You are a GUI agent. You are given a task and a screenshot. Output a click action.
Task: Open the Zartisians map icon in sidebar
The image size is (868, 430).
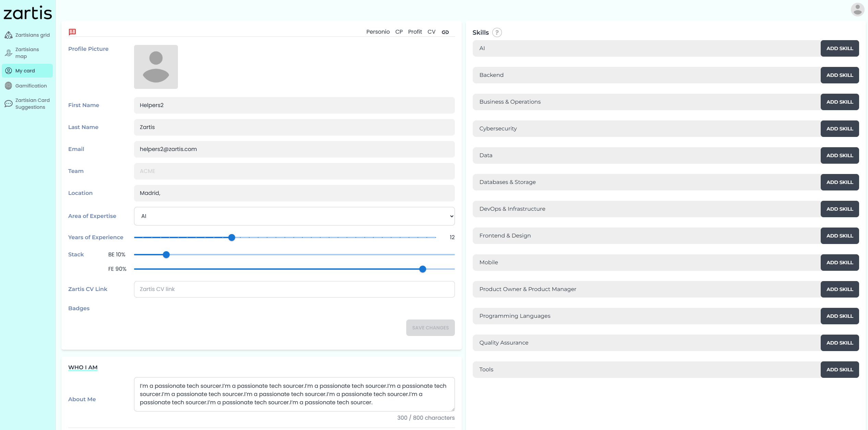click(x=9, y=53)
